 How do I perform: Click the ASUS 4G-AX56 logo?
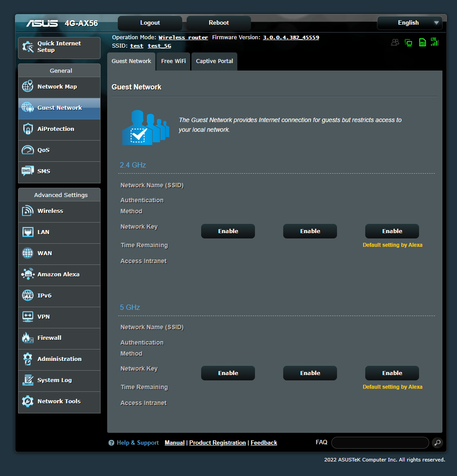pos(62,23)
